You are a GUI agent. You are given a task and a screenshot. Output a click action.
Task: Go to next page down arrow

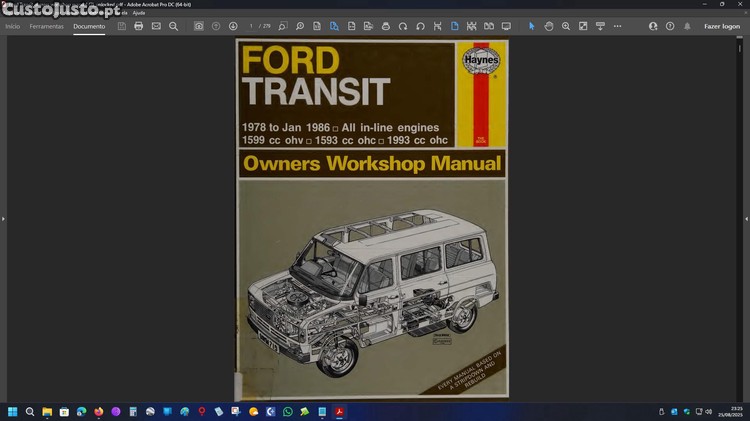233,26
